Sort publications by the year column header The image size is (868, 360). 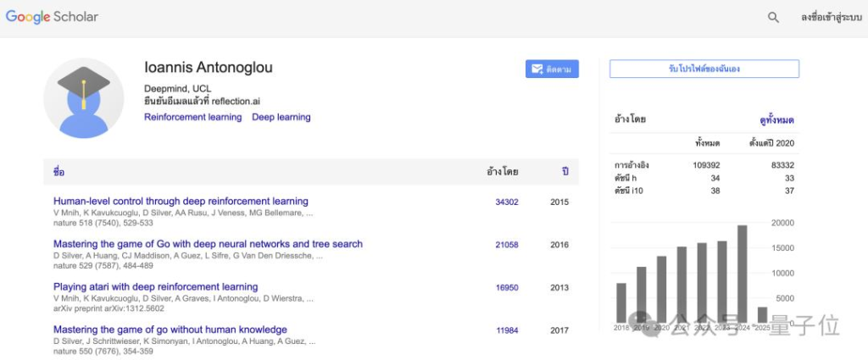[x=565, y=172]
